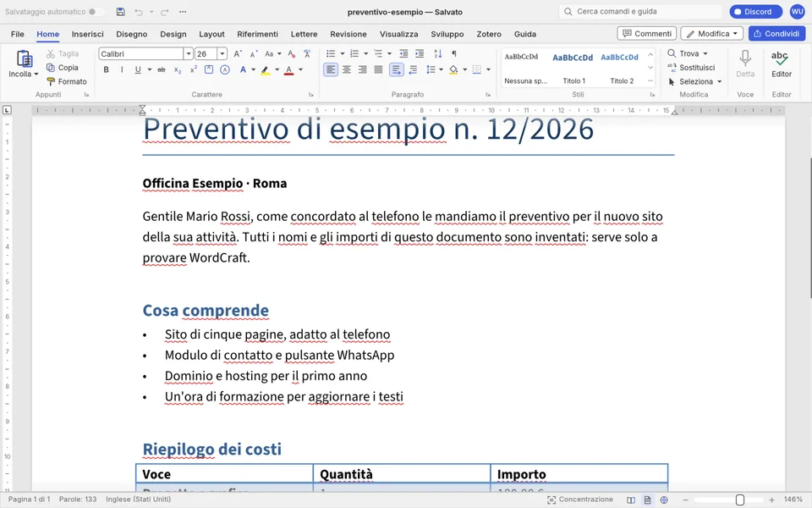Apply superscript formatting
The image size is (812, 508).
[x=193, y=69]
